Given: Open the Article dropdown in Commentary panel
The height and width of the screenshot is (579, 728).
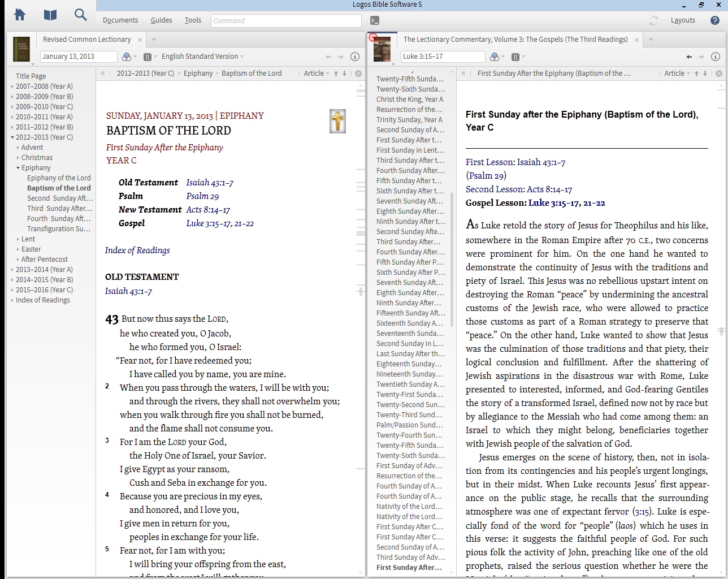Looking at the screenshot, I should (677, 74).
